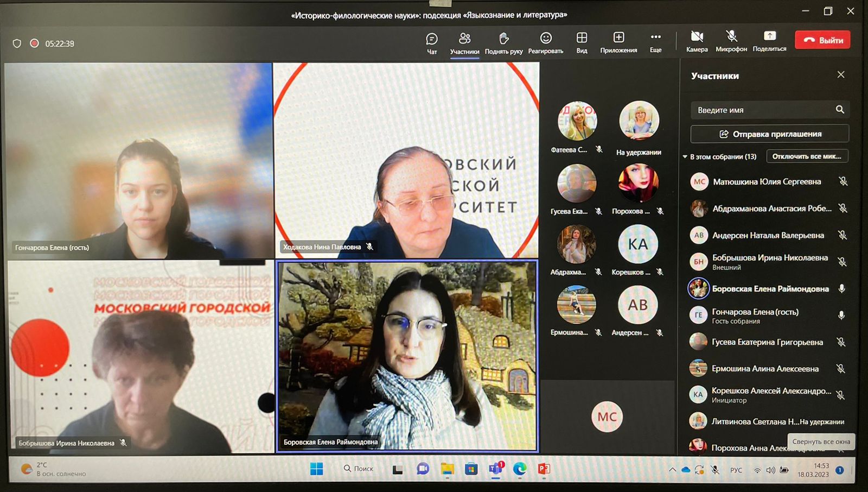Open the Reactions smiley icon

pyautogui.click(x=546, y=38)
